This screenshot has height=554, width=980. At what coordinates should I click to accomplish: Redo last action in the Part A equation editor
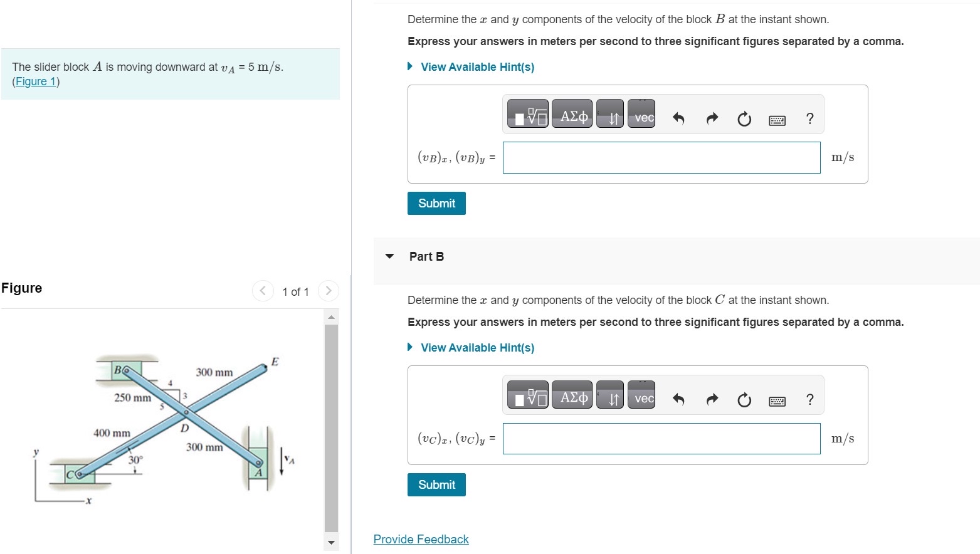[x=712, y=118]
